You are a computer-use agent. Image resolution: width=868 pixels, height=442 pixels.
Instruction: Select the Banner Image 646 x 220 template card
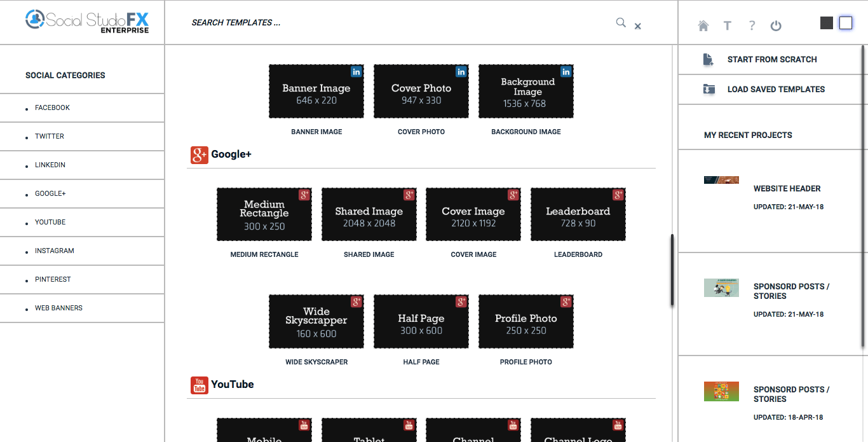click(316, 91)
